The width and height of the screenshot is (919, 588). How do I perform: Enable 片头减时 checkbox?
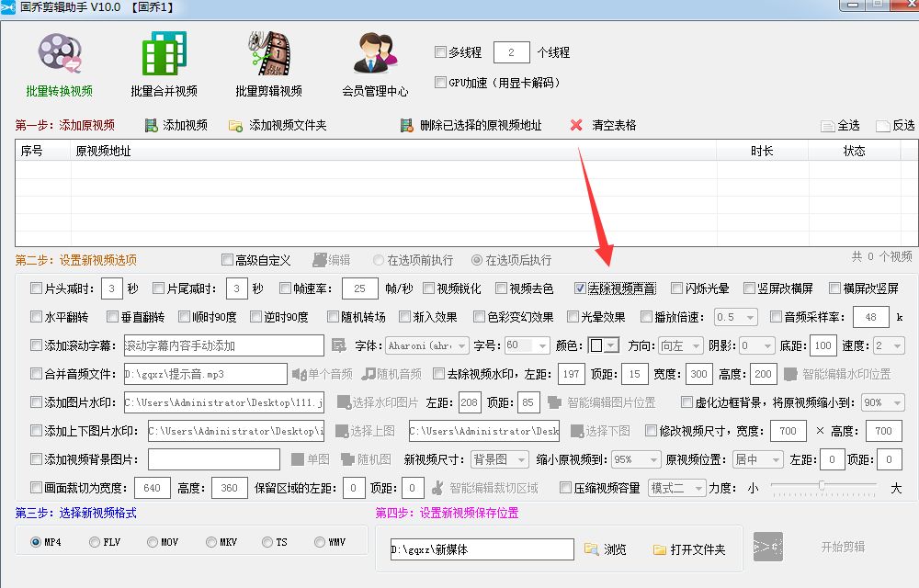tap(37, 288)
